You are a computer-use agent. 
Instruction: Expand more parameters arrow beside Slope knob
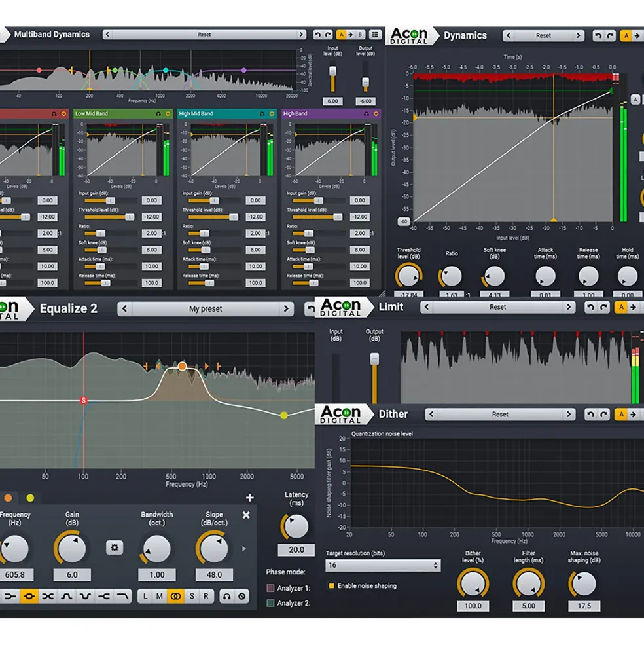coord(244,549)
